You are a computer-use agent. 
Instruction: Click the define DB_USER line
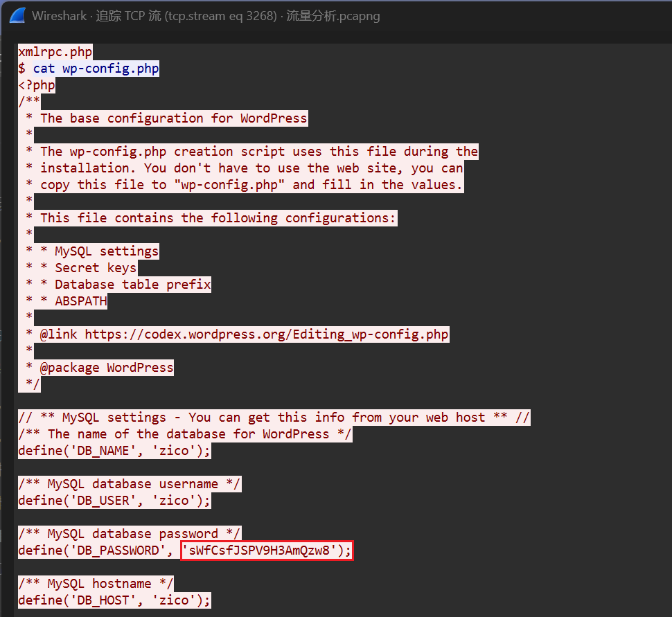[114, 501]
